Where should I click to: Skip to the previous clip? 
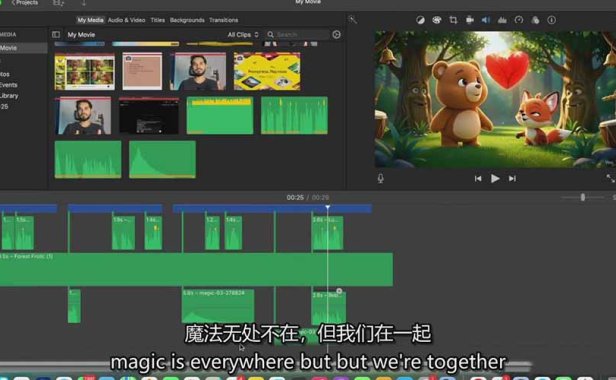point(478,178)
